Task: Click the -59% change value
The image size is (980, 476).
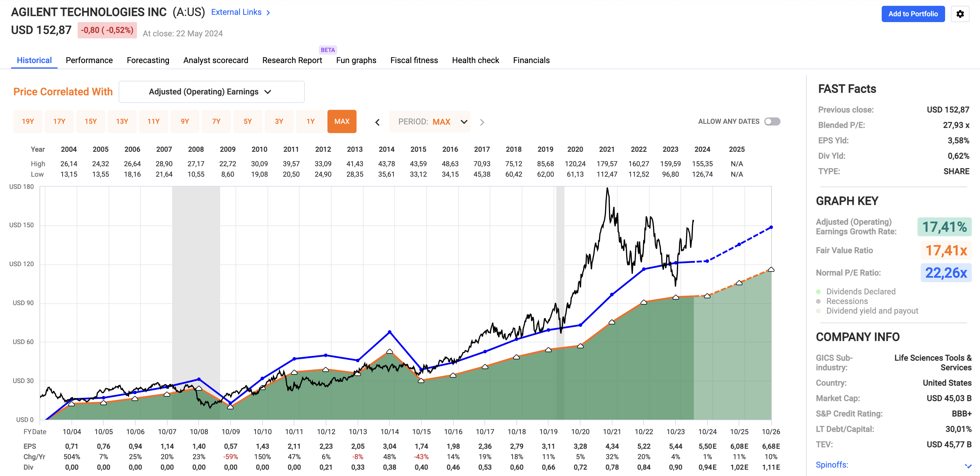Action: [x=231, y=457]
